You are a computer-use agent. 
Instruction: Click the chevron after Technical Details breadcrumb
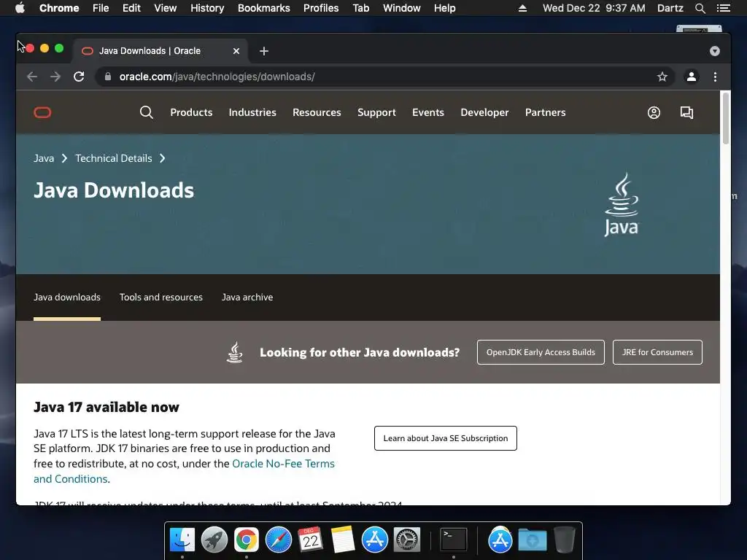pos(163,158)
